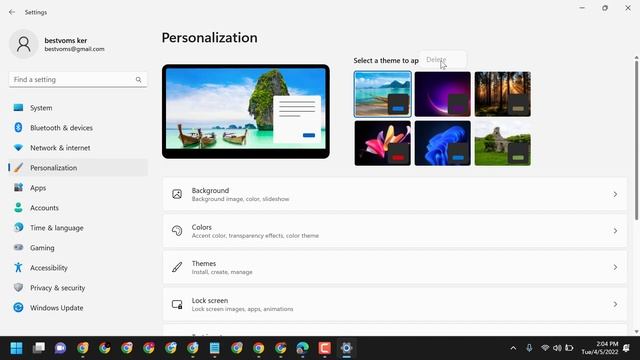Expand Lock screen using its chevron
Image resolution: width=640 pixels, height=360 pixels.
[x=615, y=304]
